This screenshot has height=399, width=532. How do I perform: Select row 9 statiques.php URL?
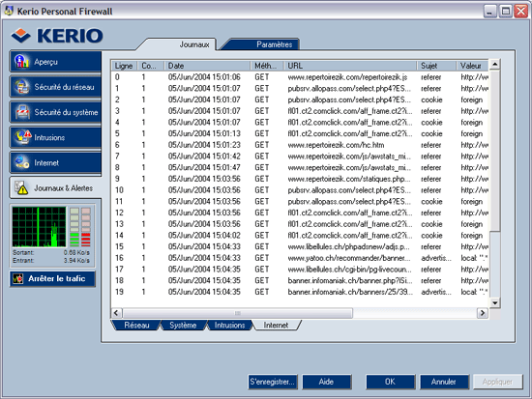pyautogui.click(x=349, y=179)
